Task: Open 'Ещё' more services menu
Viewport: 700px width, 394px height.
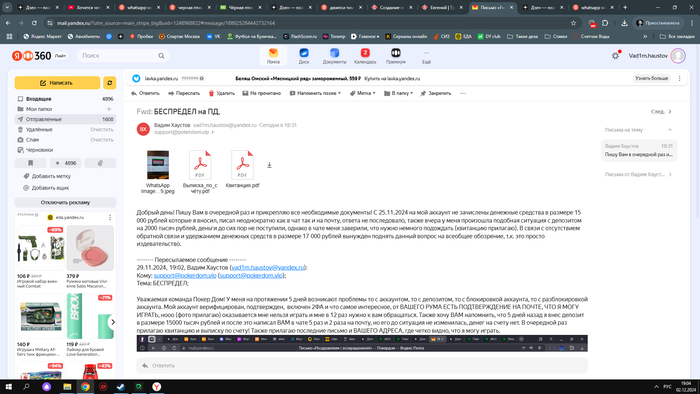Action: [x=426, y=56]
